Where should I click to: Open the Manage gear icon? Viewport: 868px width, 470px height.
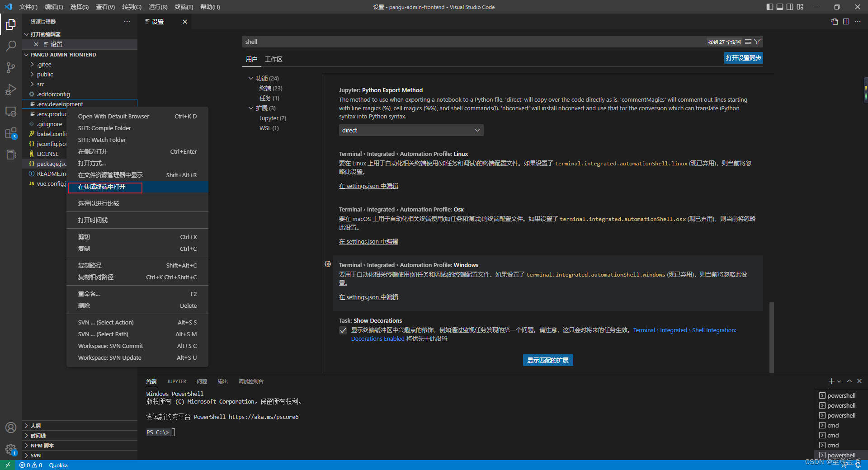11,449
